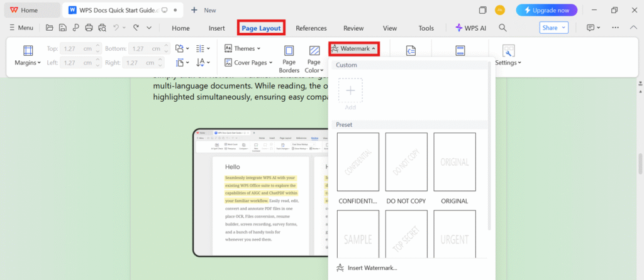Select the WPS Docs Quick Start Guide tab
644x280 pixels.
point(123,10)
